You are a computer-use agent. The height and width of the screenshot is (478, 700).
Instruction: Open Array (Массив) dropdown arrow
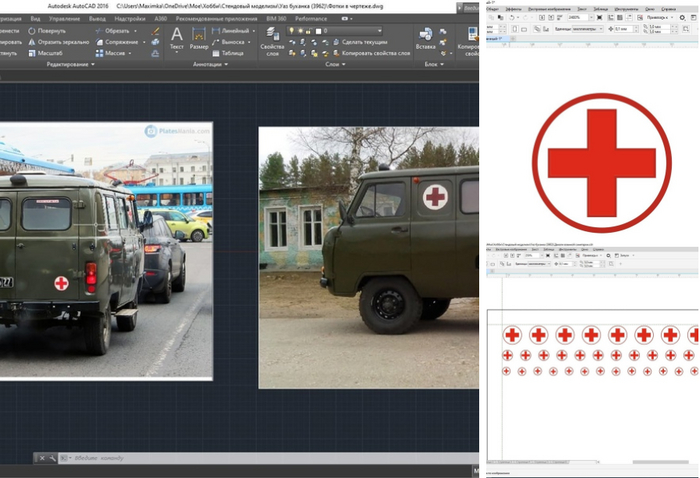[130, 53]
